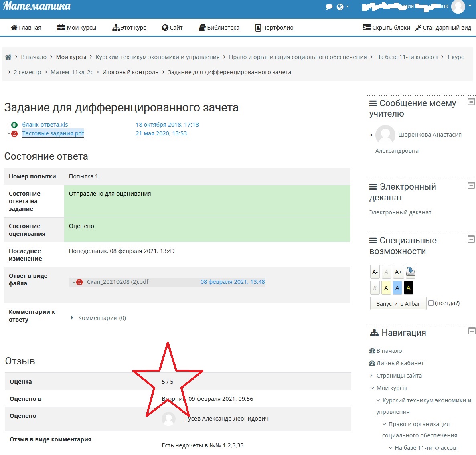The image size is (476, 455).
Task: Reset font size with middle A button
Action: (386, 272)
